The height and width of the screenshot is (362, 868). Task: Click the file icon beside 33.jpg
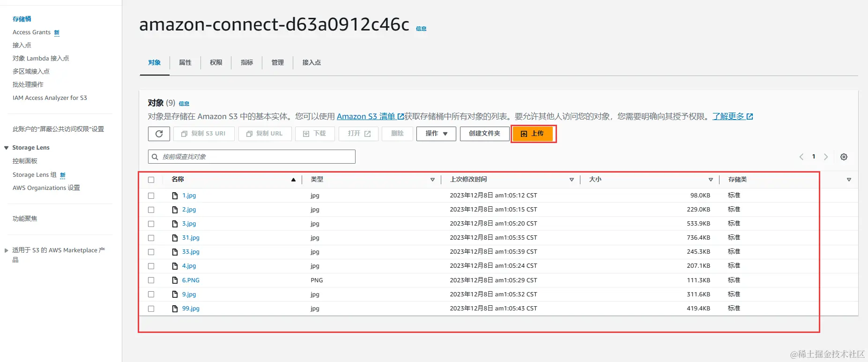(175, 252)
